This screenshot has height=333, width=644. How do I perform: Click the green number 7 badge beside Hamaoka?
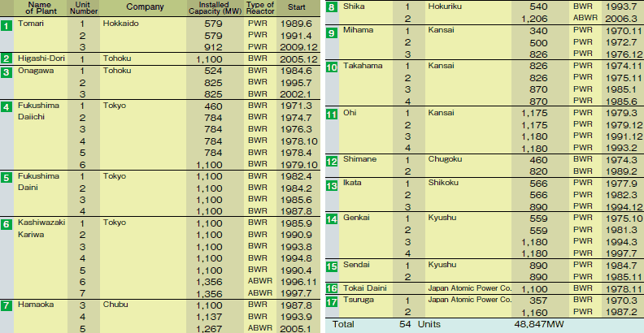[x=7, y=306]
